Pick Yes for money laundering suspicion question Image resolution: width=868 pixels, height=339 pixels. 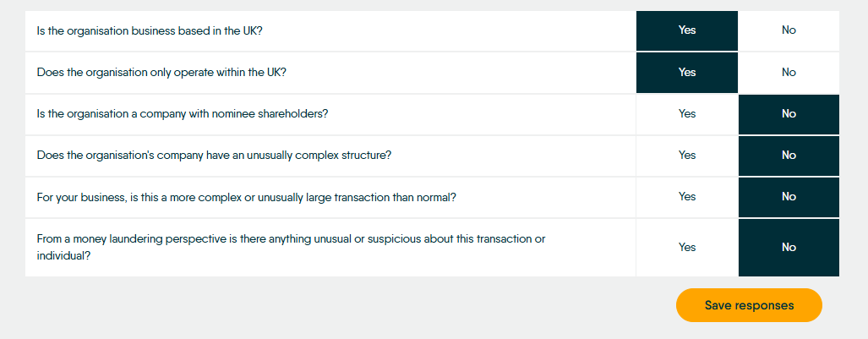[x=687, y=248]
